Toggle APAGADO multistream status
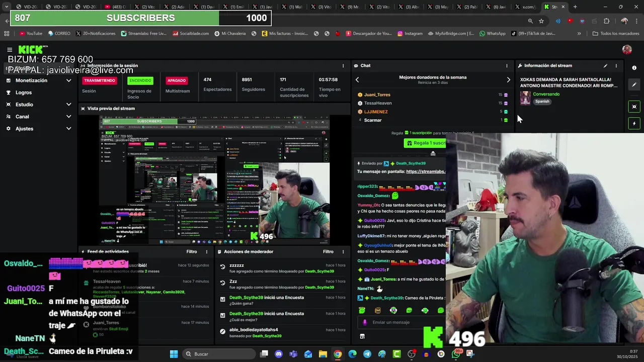The height and width of the screenshot is (362, 644). point(177,80)
